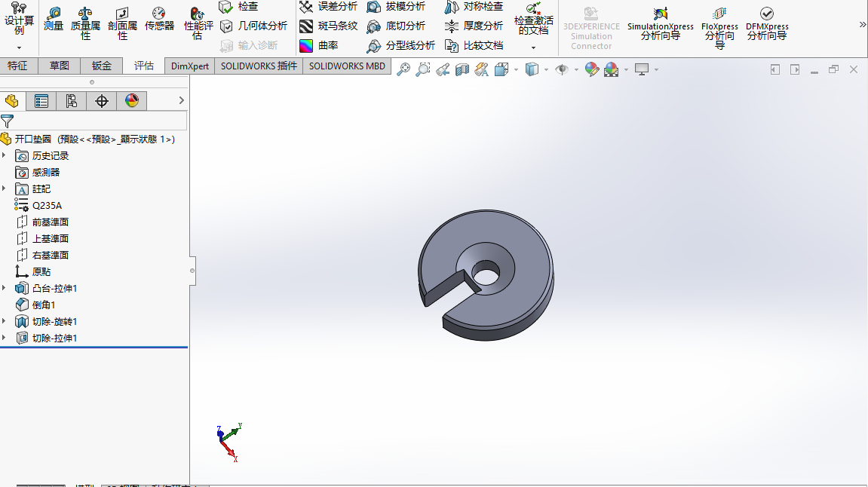Open Apply Scene dropdown

point(626,69)
